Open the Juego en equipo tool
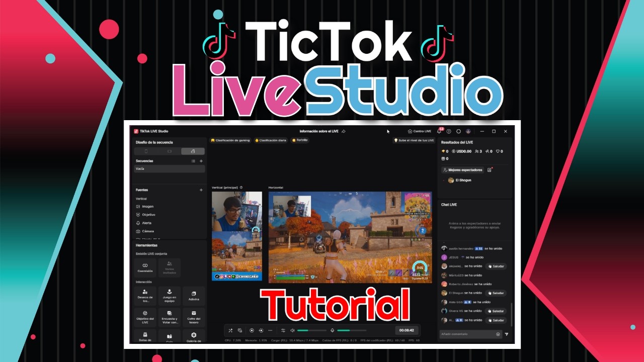The width and height of the screenshot is (644, 362). click(170, 296)
